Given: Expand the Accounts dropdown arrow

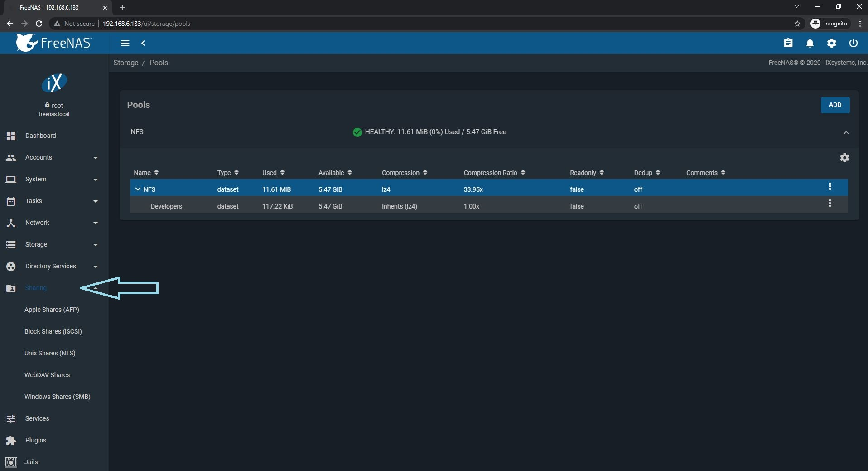Looking at the screenshot, I should [96, 158].
